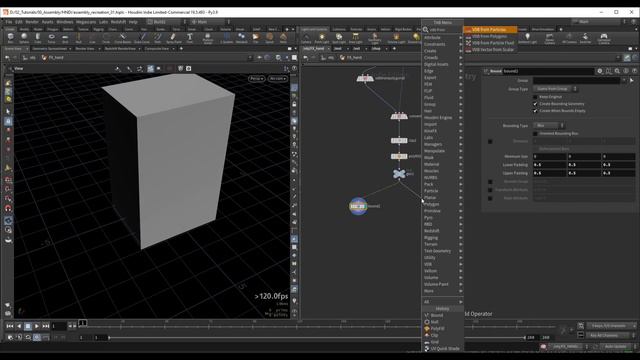The width and height of the screenshot is (640, 360).
Task: Select highlighted VDB from Particles entry
Action: point(490,29)
